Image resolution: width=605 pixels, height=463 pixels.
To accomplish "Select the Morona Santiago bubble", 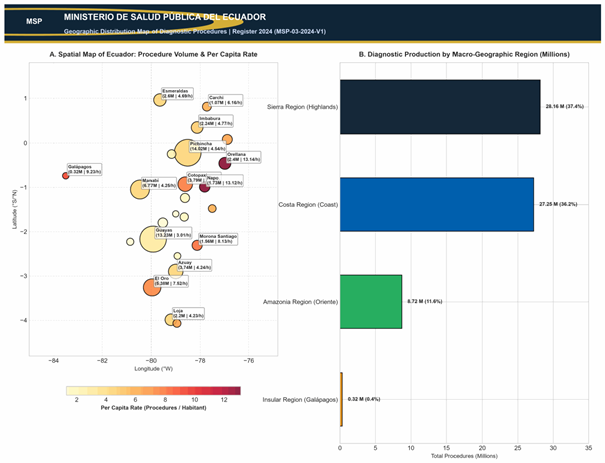I will coord(197,245).
